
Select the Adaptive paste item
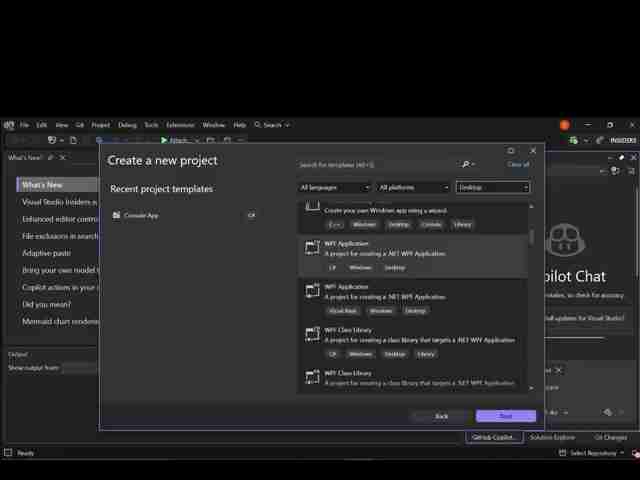click(47, 253)
